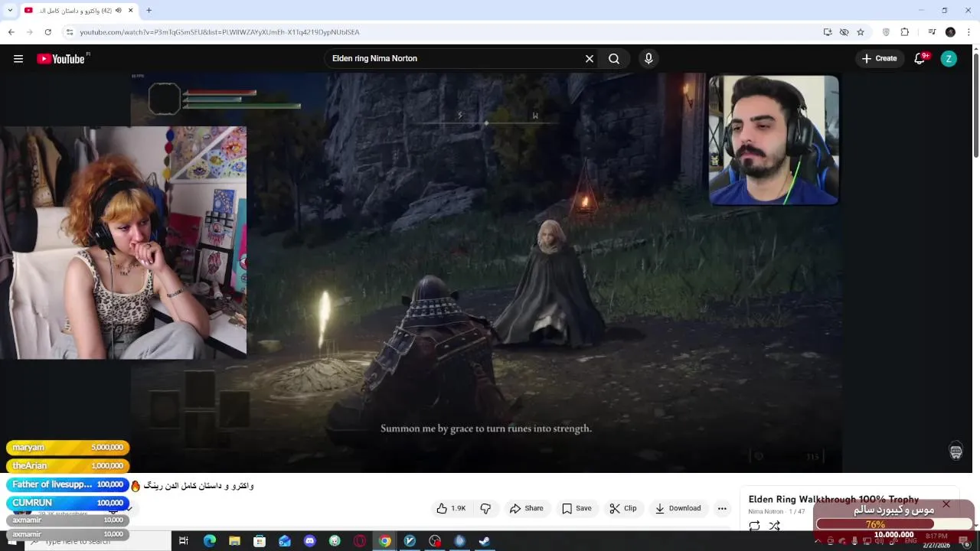Click the 'theArian' 1,000,000 donor badge

67,466
